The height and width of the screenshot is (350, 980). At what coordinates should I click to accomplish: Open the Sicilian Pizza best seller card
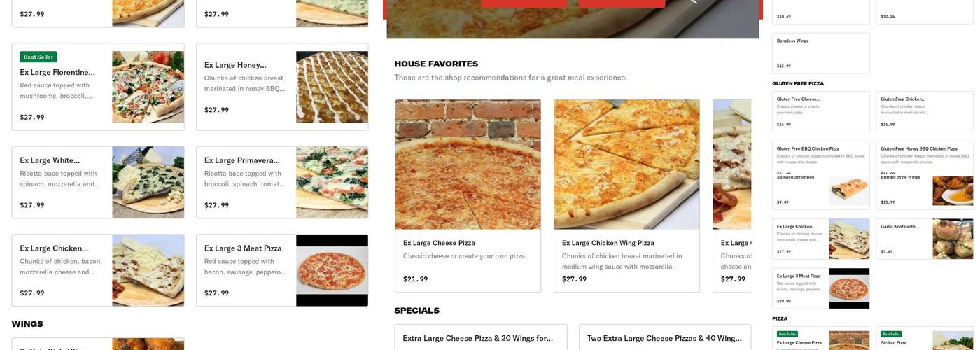[925, 339]
